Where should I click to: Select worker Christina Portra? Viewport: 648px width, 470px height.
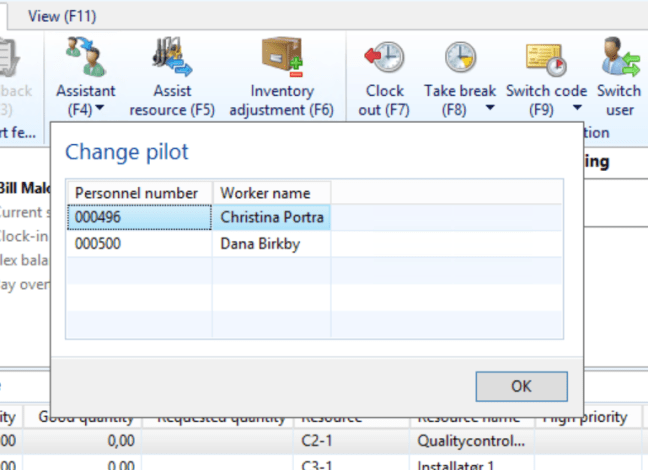point(272,217)
